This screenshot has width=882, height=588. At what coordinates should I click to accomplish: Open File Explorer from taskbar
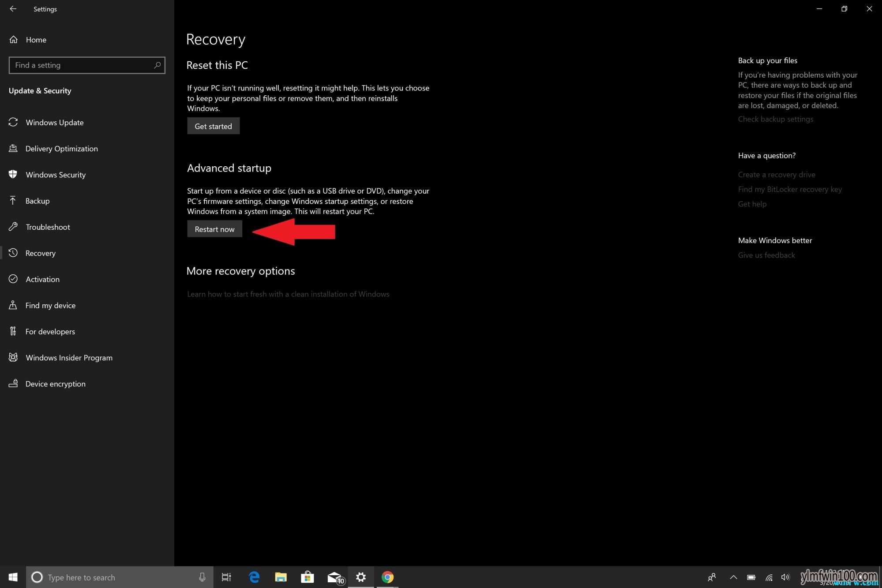[281, 577]
